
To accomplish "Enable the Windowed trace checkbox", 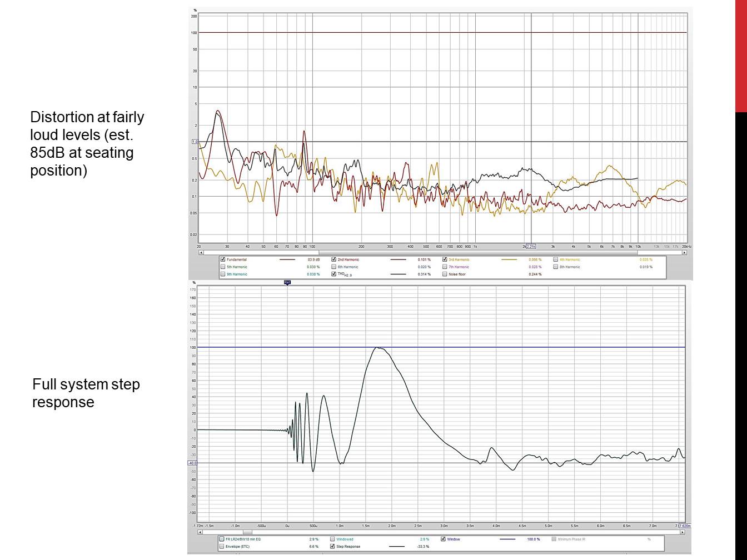I will pos(332,539).
